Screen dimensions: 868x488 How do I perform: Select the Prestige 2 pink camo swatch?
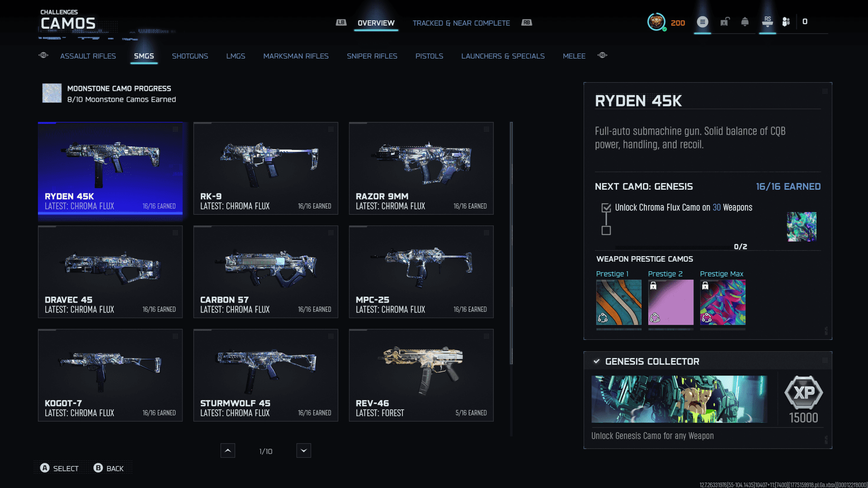(670, 302)
